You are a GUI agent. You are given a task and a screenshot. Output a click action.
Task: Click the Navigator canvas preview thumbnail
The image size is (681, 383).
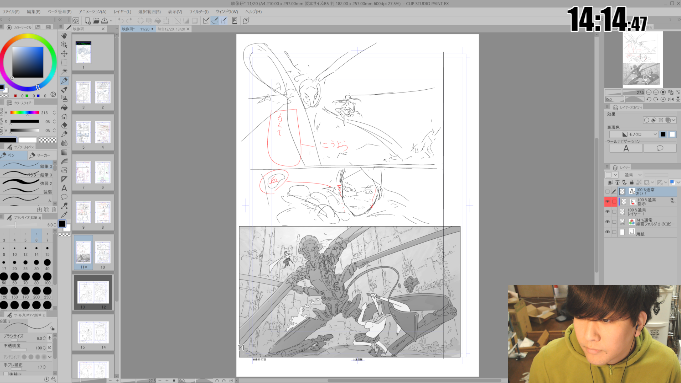coord(642,58)
